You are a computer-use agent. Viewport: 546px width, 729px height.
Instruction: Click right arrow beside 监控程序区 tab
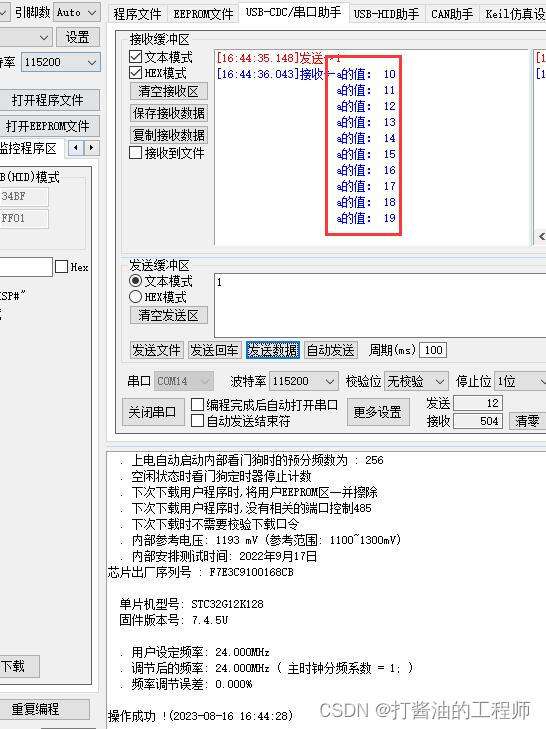point(92,148)
